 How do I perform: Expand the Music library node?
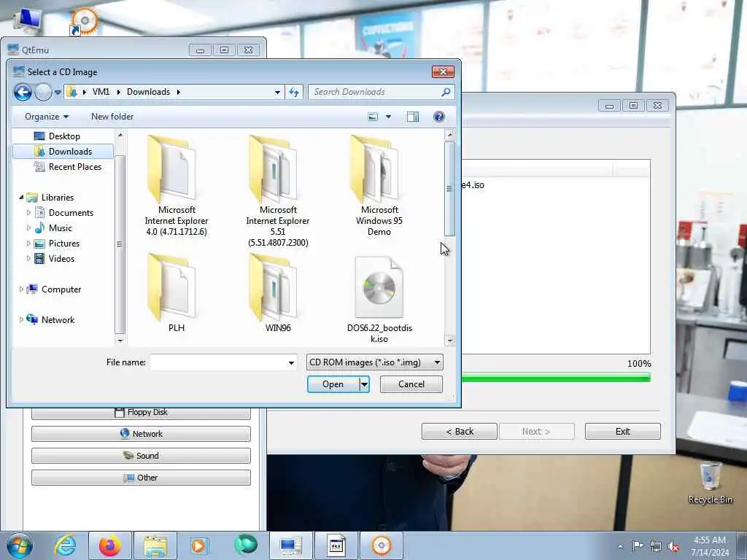pyautogui.click(x=28, y=228)
